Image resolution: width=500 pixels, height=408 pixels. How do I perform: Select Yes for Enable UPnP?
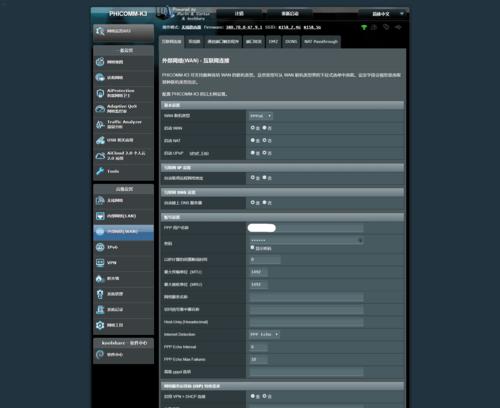pos(253,153)
